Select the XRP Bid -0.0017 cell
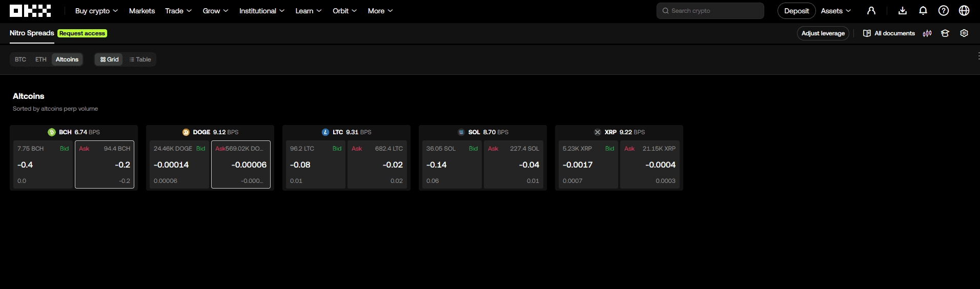Viewport: 980px width, 289px height. point(588,164)
